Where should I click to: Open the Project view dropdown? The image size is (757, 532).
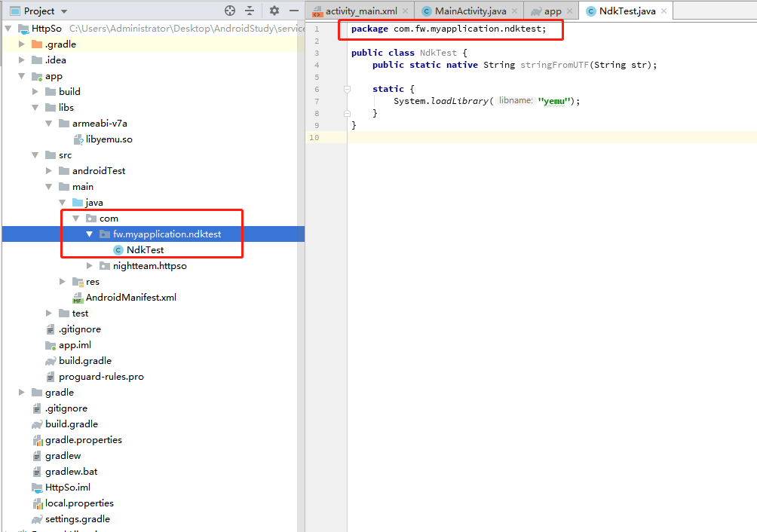[64, 11]
